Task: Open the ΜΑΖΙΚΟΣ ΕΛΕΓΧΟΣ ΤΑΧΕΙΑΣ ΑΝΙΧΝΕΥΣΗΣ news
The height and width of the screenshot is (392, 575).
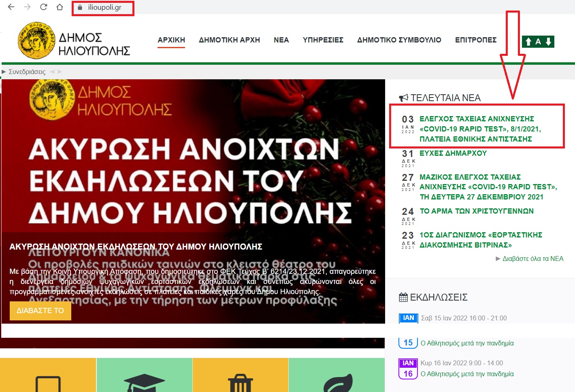Action: 488,187
